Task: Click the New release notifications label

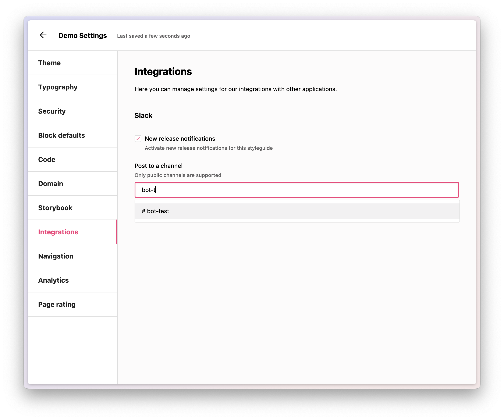Action: coord(180,139)
